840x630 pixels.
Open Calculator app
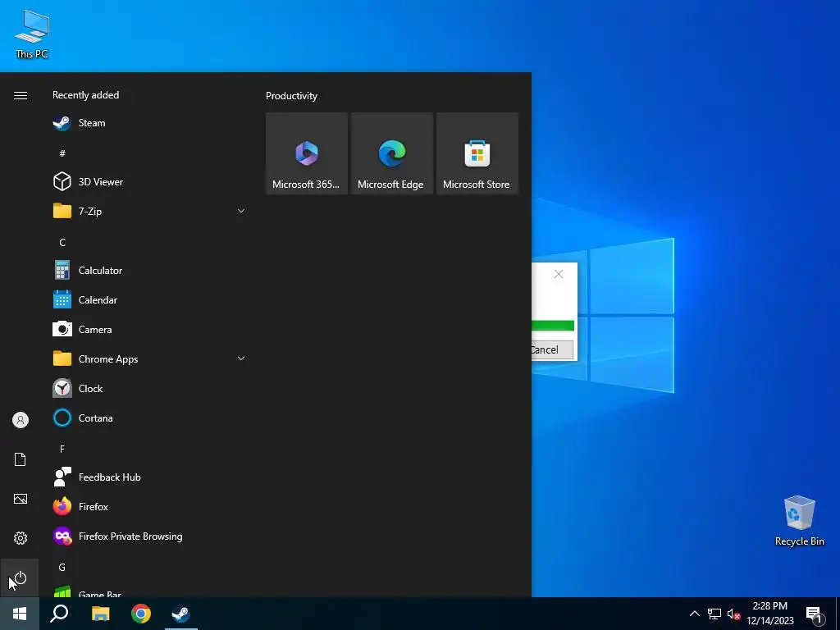149,271
